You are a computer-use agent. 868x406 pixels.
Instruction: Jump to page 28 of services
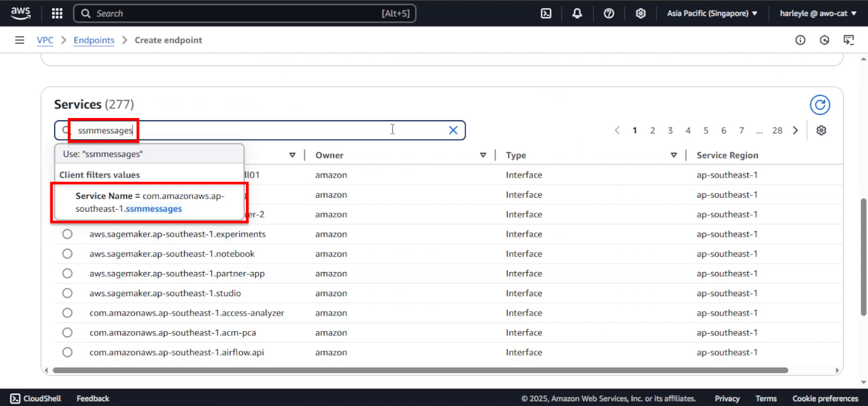click(777, 130)
